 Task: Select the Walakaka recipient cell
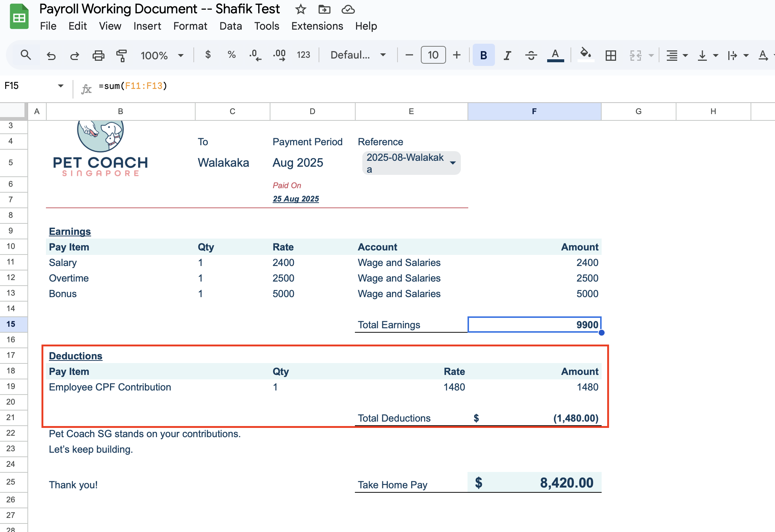[x=223, y=163]
